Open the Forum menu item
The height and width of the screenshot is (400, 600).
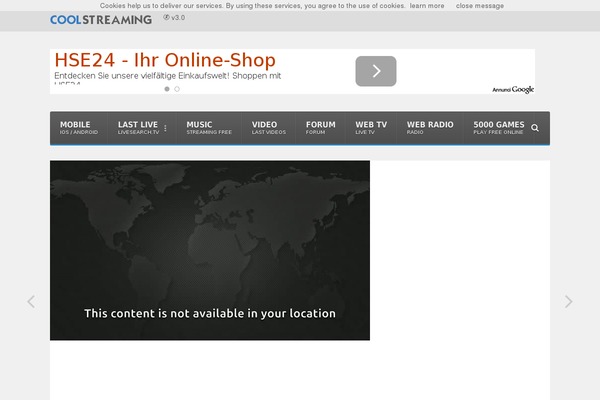(x=320, y=128)
